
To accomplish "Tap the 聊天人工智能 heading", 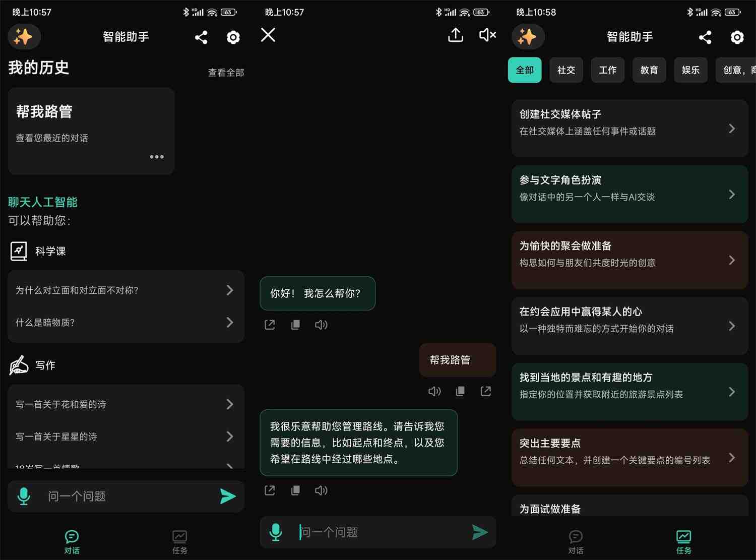I will point(43,202).
